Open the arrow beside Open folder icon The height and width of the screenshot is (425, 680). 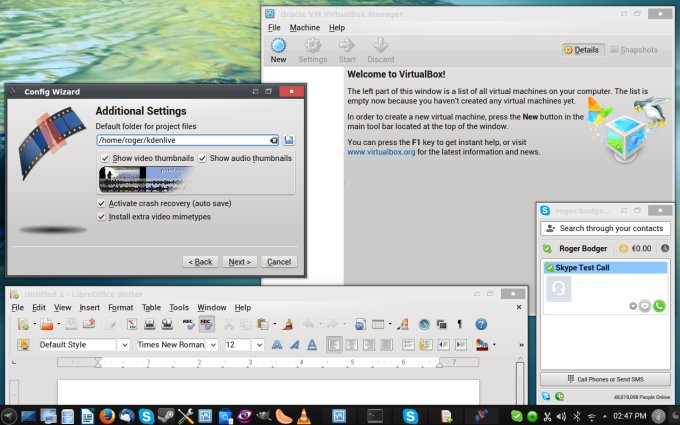tap(58, 324)
